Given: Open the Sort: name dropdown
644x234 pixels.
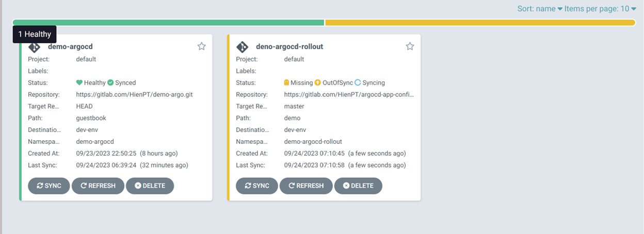Looking at the screenshot, I should (x=540, y=9).
